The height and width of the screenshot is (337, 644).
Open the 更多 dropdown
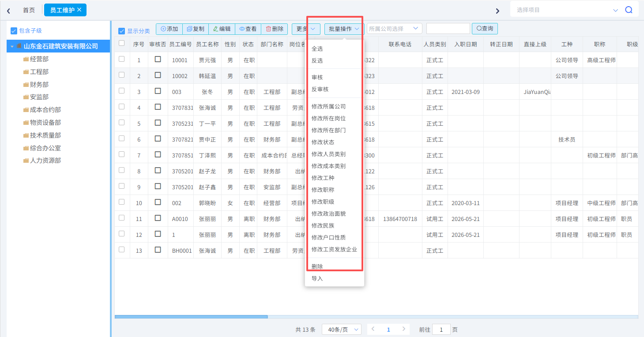coord(306,29)
